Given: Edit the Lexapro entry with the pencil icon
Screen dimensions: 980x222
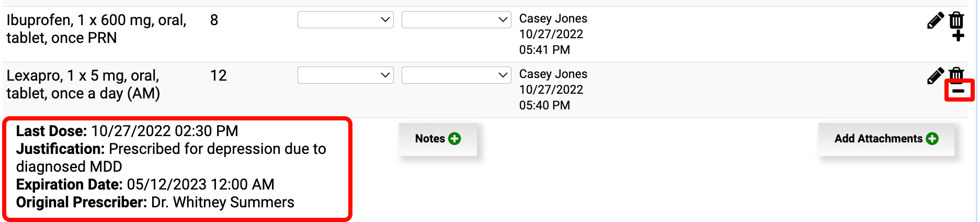Looking at the screenshot, I should click(x=935, y=76).
